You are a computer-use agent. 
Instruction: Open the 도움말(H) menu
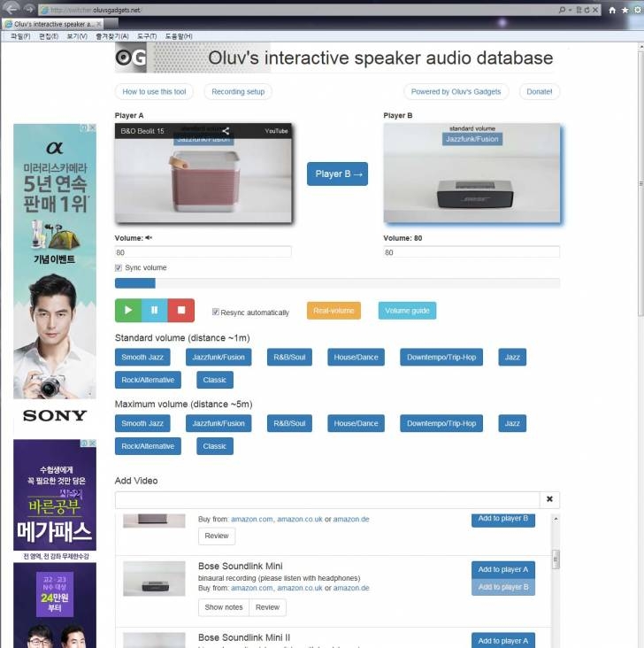click(x=179, y=36)
